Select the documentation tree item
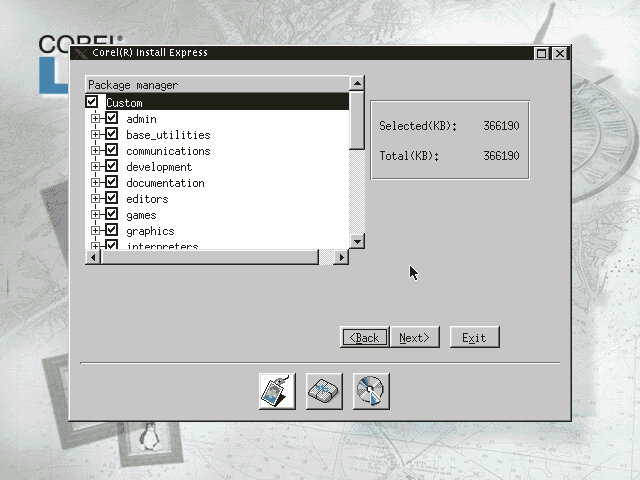This screenshot has width=640, height=480. 165,183
